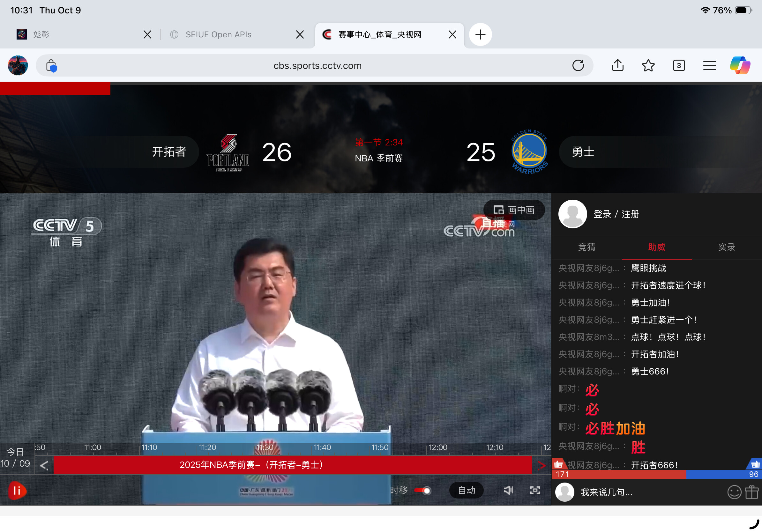Click the reload page icon
Screen dimensions: 762x532
pos(578,65)
